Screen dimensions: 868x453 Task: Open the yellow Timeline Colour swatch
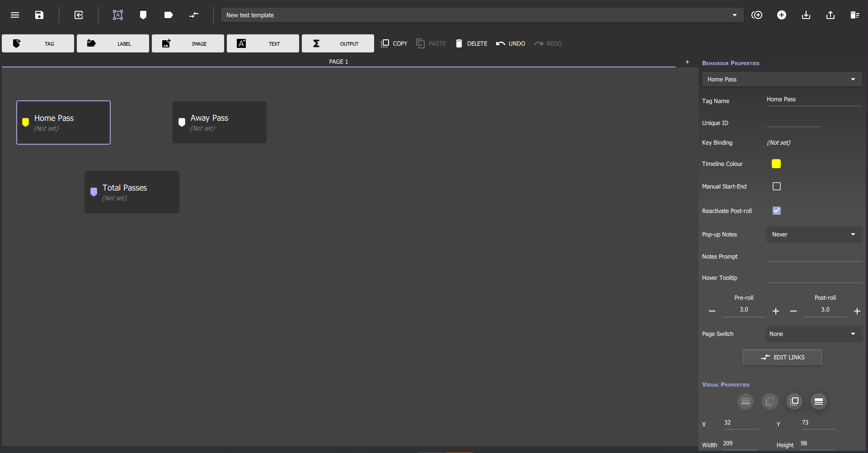coord(776,164)
